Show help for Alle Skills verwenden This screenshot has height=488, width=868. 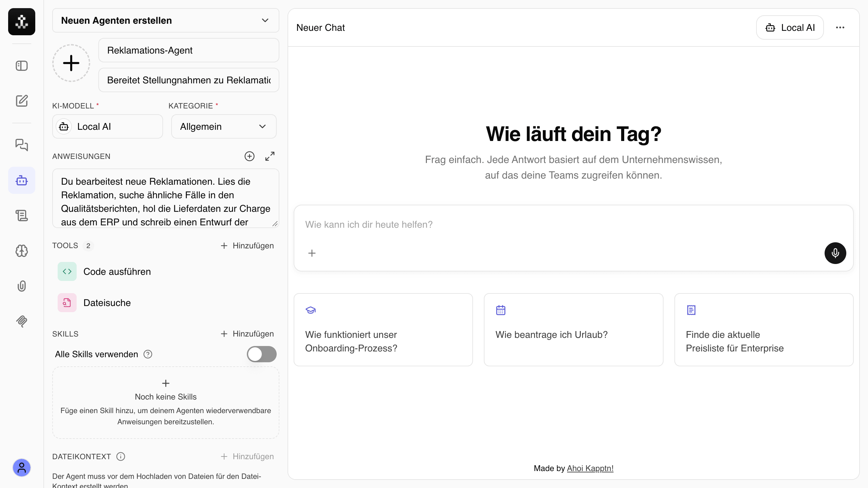tap(148, 354)
